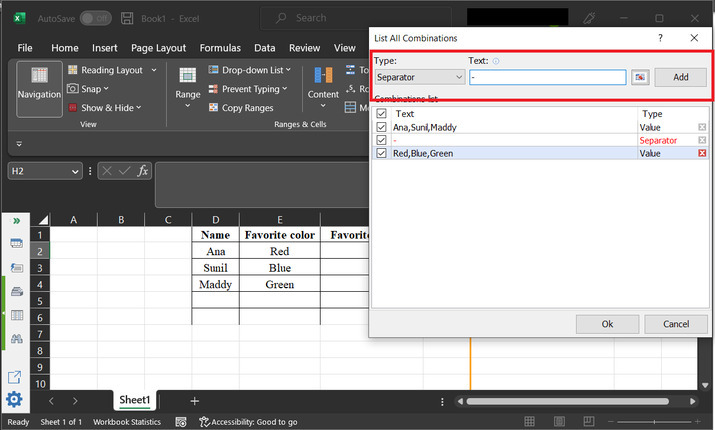Open the Name Box dropdown showing H2
Screen dimensions: 715x430
pyautogui.click(x=75, y=172)
